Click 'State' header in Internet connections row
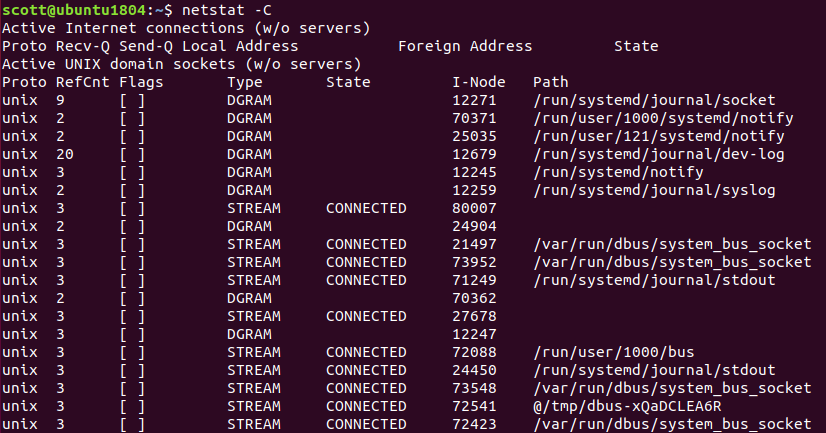Image resolution: width=826 pixels, height=433 pixels. pos(636,46)
